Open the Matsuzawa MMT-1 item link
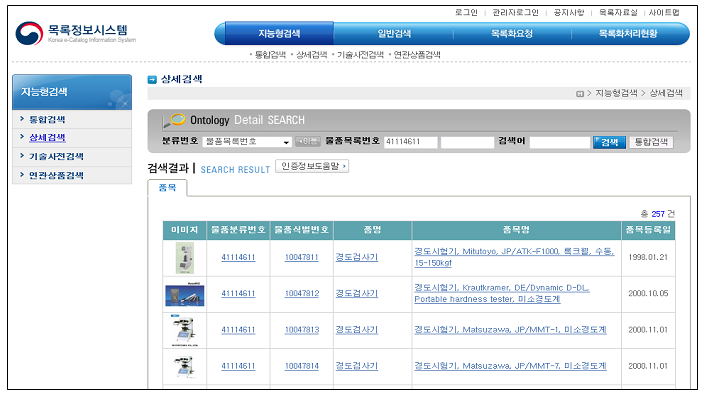 (x=510, y=330)
